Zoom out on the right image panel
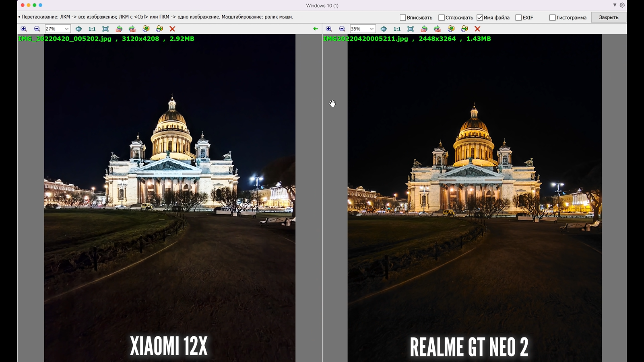The width and height of the screenshot is (644, 362). tap(342, 29)
